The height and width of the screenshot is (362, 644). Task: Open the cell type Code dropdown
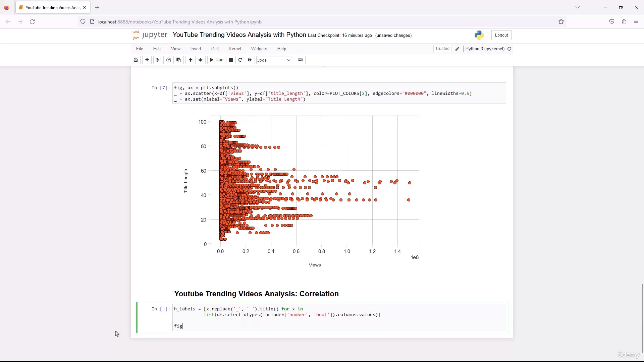coord(274,60)
